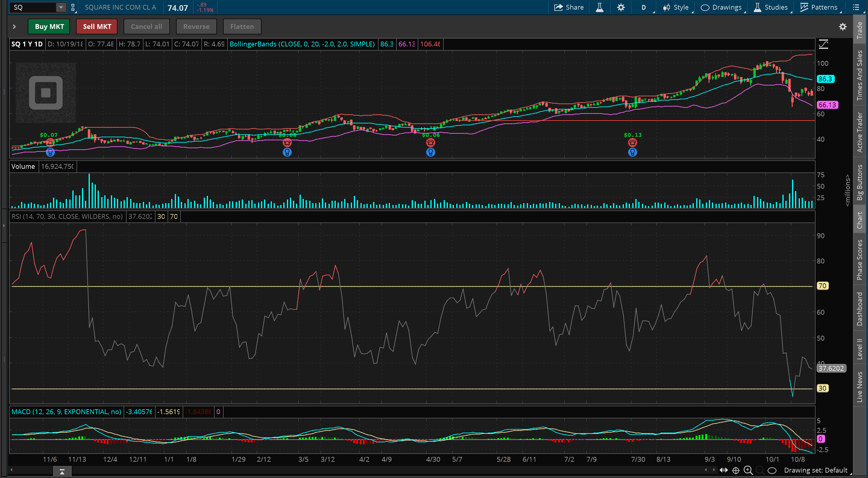
Task: Click the chart scale icon above price axis
Action: (x=823, y=44)
